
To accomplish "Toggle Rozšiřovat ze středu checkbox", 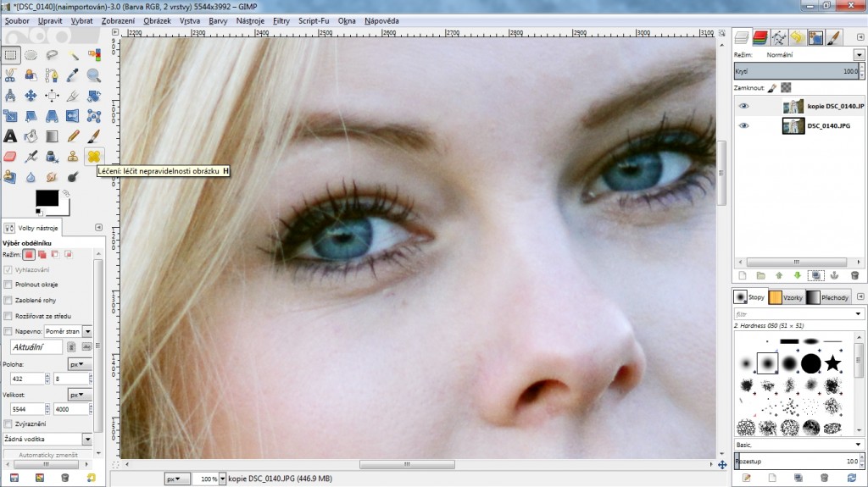I will point(8,316).
